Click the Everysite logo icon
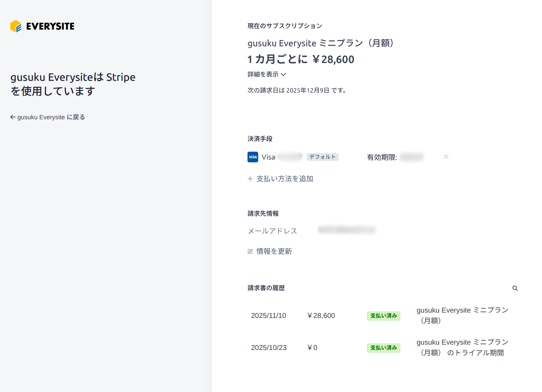 pos(16,26)
